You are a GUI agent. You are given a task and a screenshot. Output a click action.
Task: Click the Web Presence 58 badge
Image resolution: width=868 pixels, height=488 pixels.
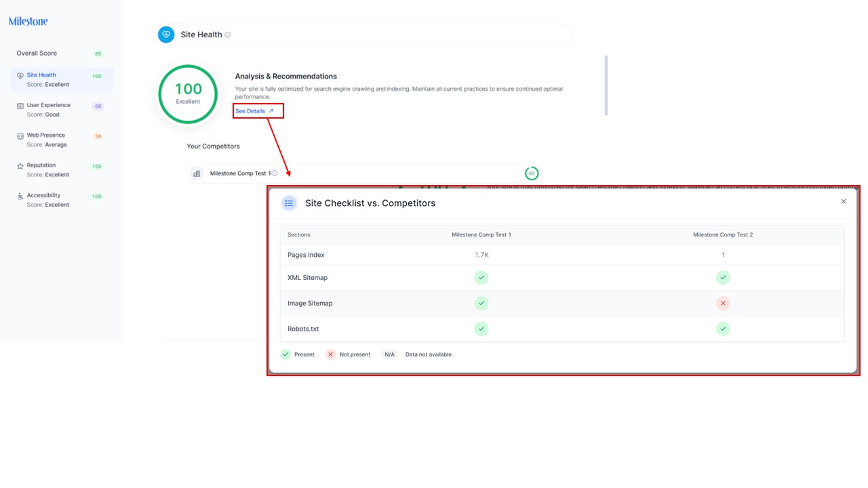click(98, 136)
